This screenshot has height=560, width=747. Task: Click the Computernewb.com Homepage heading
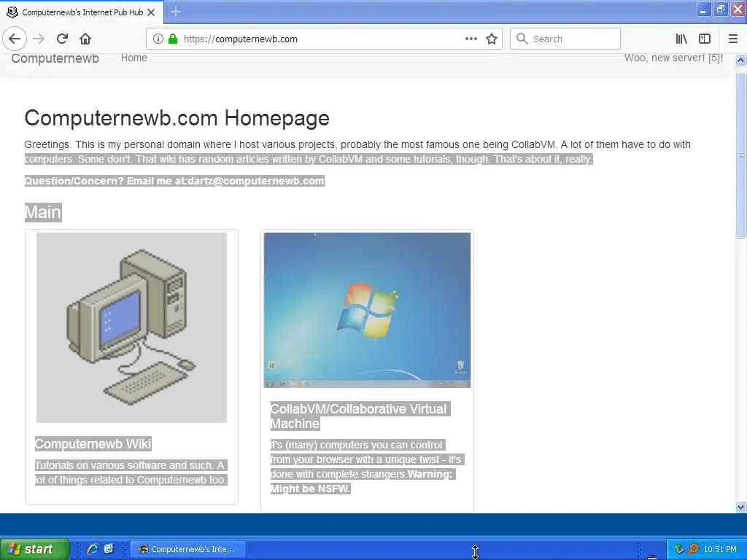tap(177, 118)
